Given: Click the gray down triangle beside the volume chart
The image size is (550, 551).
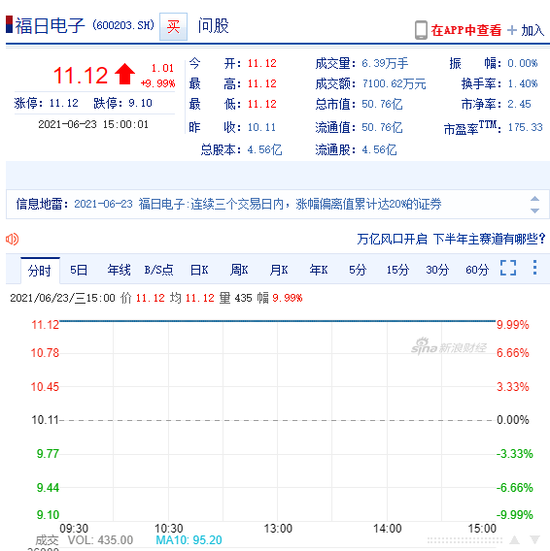Looking at the screenshot, I should pos(535,540).
